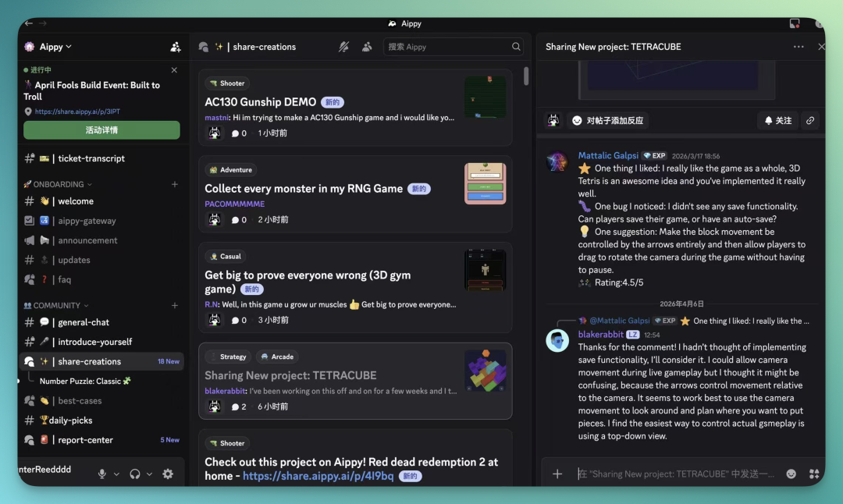Click Mattalic Galpsi's avatar
843x504 pixels.
coord(557,161)
